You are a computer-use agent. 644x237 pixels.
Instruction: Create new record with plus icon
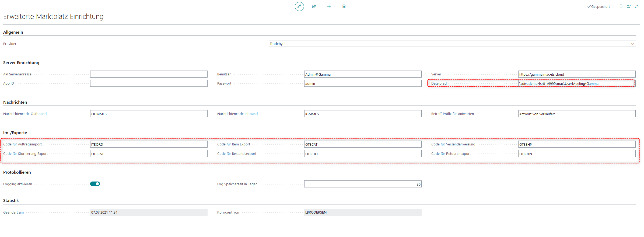(x=329, y=6)
